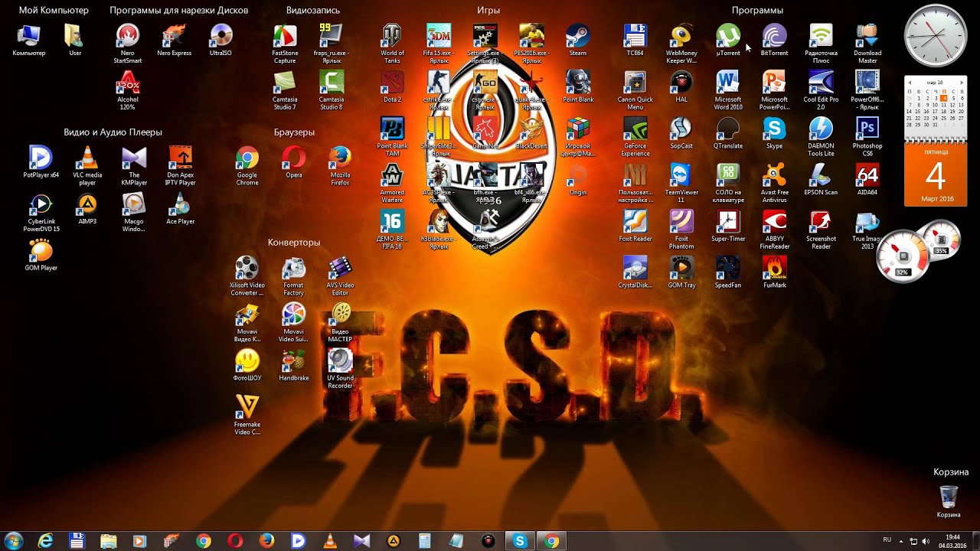Open CrystalDisk desktop shortcut

click(635, 272)
